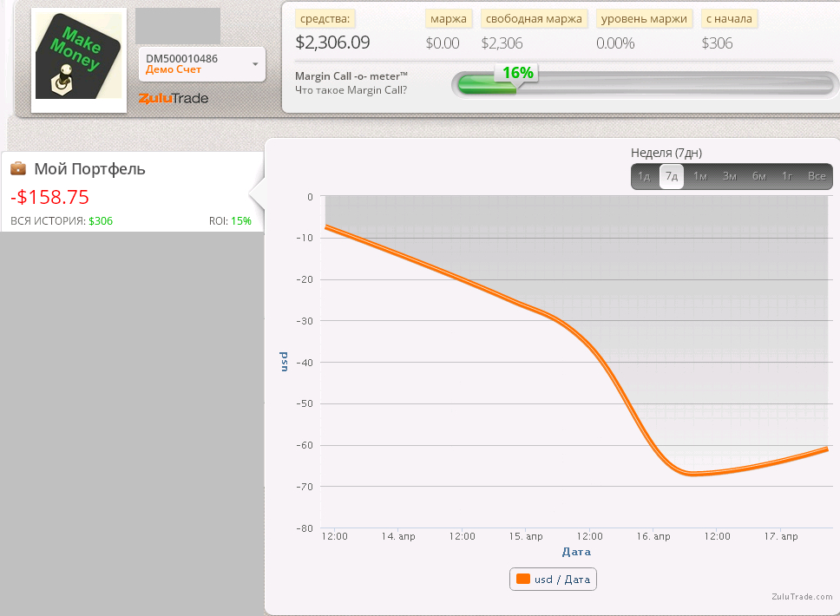Click the ROI 15% value
The image size is (840, 616).
coord(230,221)
